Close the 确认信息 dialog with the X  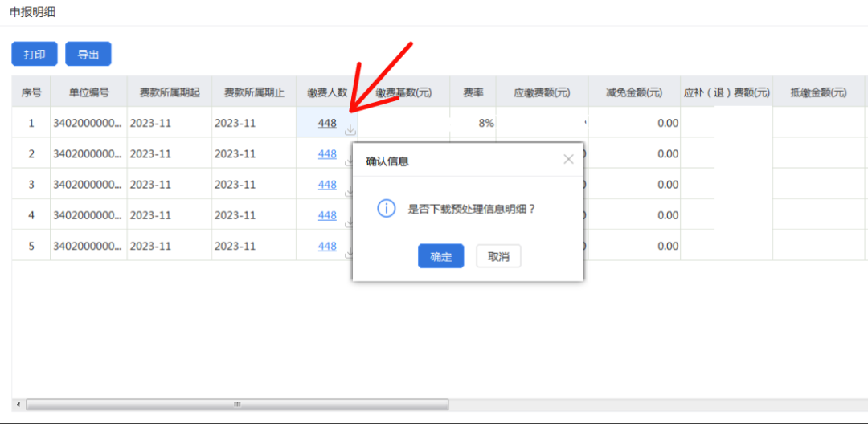click(x=568, y=160)
